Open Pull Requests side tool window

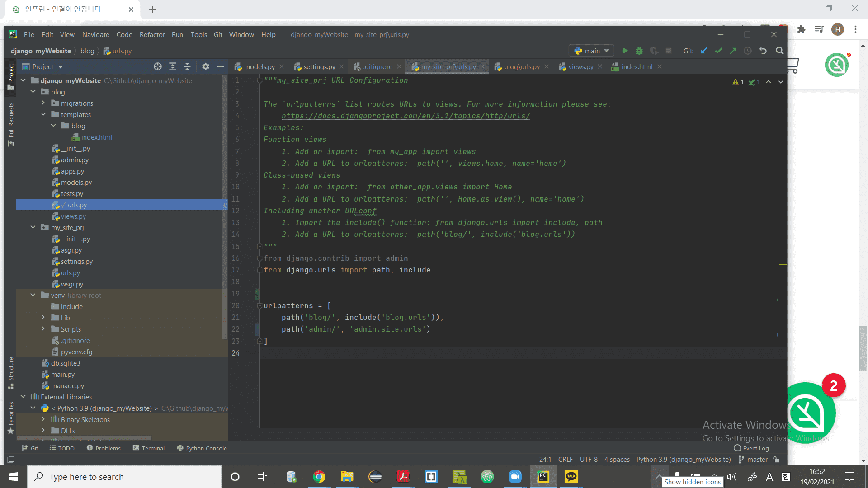pyautogui.click(x=11, y=124)
